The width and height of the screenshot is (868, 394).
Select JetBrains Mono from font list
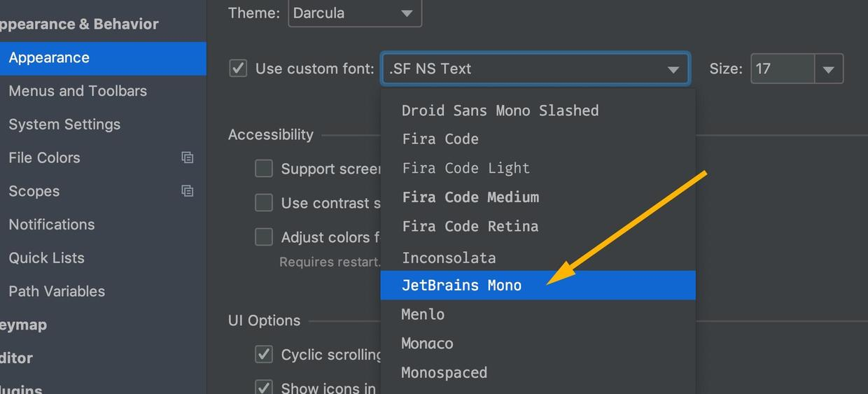[x=462, y=286]
